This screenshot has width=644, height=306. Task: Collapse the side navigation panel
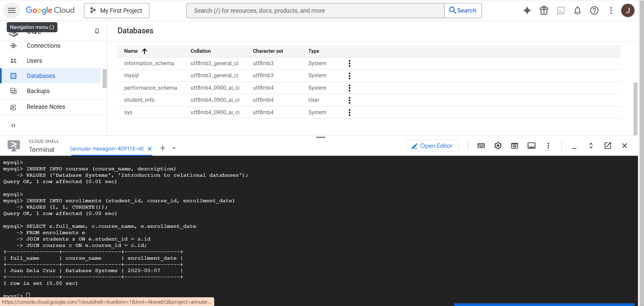tap(13, 126)
